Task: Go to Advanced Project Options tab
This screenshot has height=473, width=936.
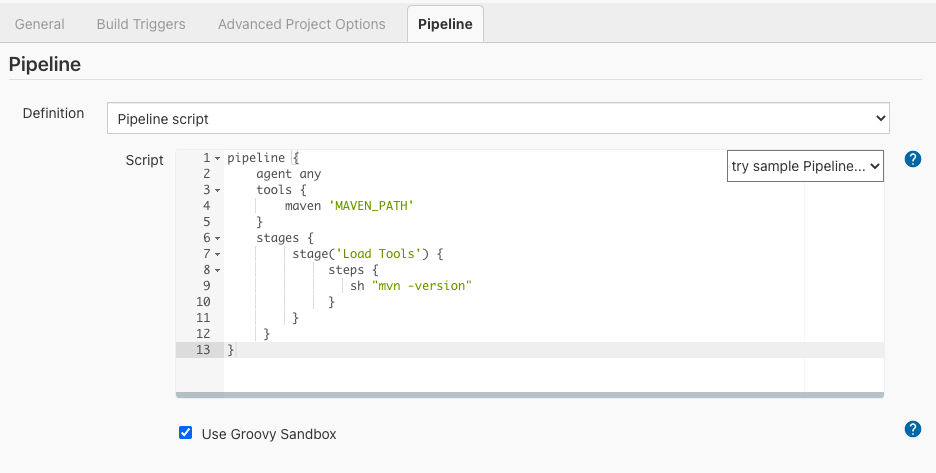Action: click(x=301, y=24)
